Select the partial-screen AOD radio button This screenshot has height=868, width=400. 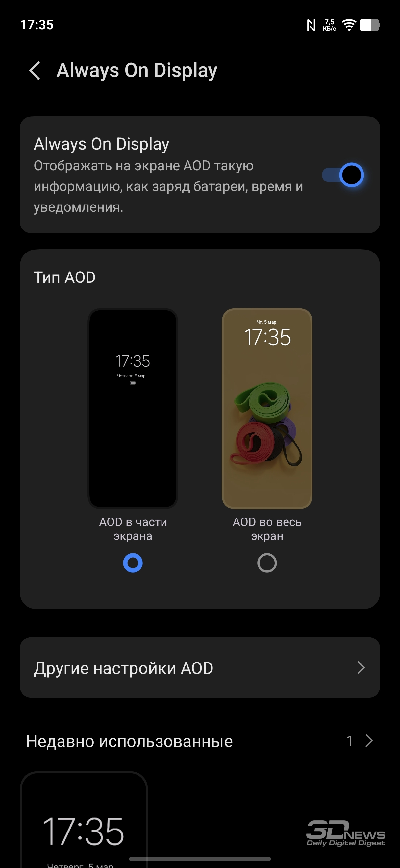(133, 563)
